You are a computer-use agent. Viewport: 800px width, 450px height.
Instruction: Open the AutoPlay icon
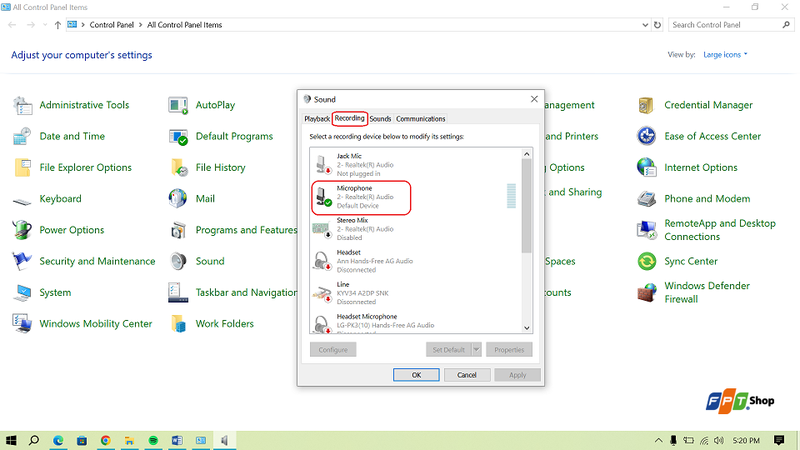tap(178, 105)
